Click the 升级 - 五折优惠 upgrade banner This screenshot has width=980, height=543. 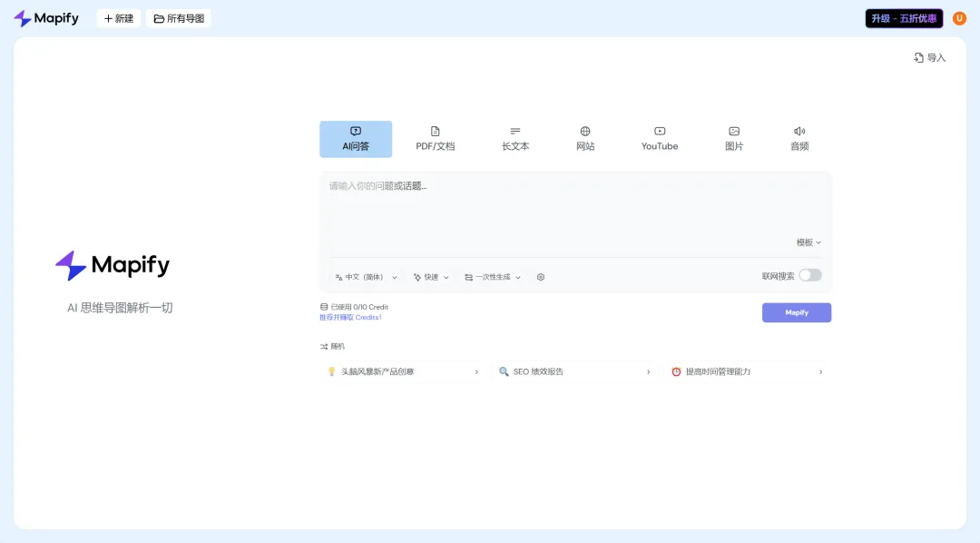904,17
